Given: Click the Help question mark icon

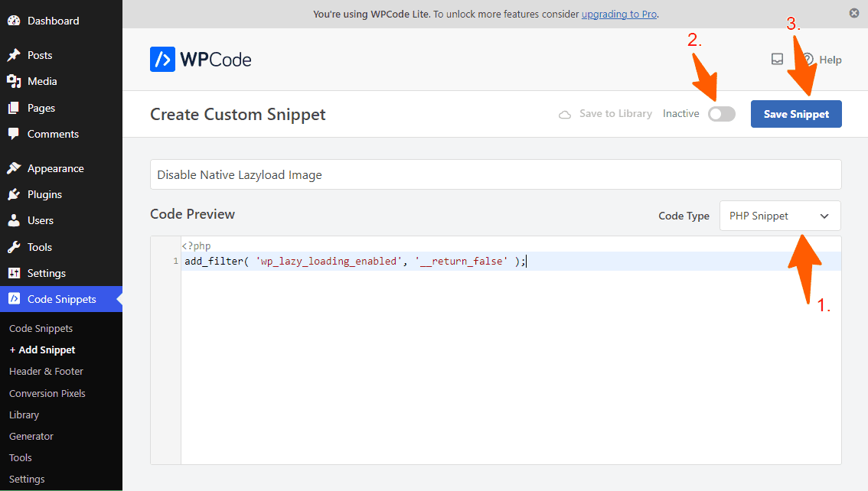Looking at the screenshot, I should 808,59.
